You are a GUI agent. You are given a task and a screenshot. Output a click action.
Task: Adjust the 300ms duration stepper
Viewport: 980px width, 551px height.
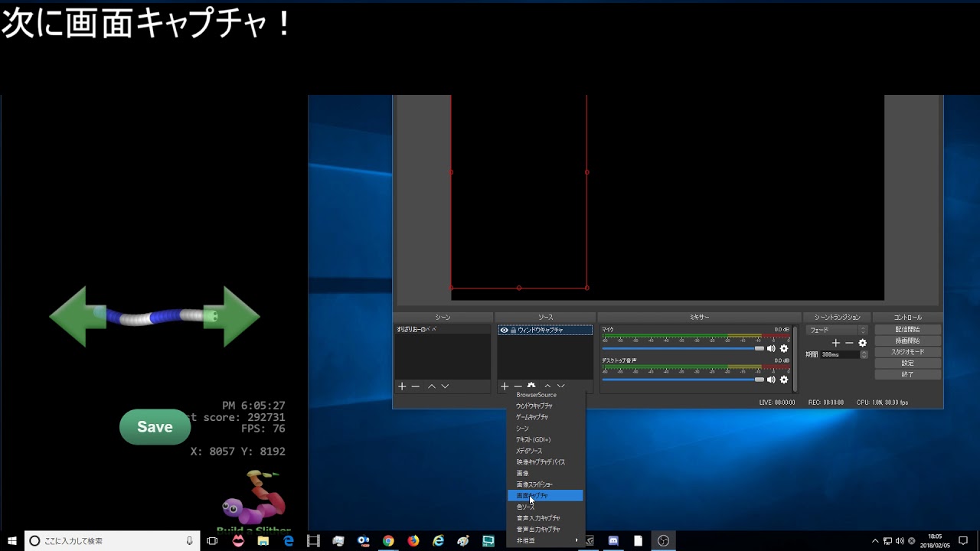pos(864,354)
